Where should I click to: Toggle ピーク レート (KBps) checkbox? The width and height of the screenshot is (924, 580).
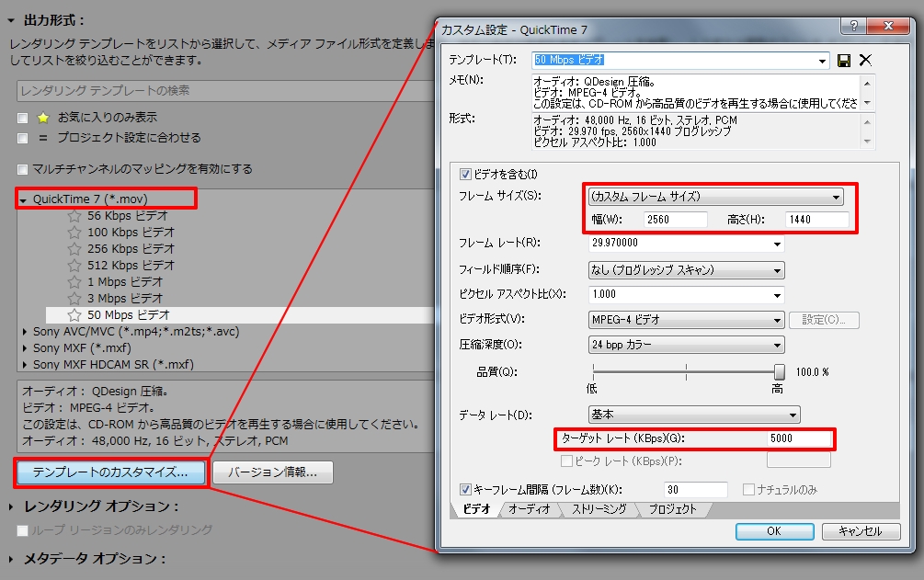coord(567,461)
